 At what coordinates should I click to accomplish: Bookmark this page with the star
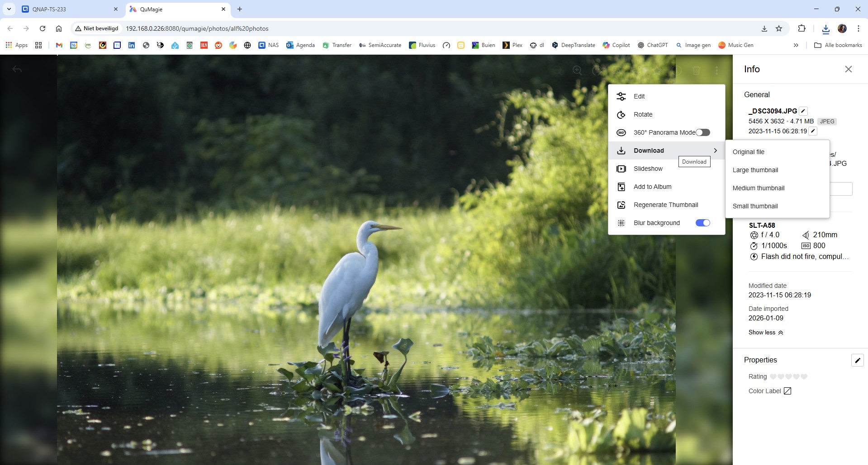click(x=779, y=28)
